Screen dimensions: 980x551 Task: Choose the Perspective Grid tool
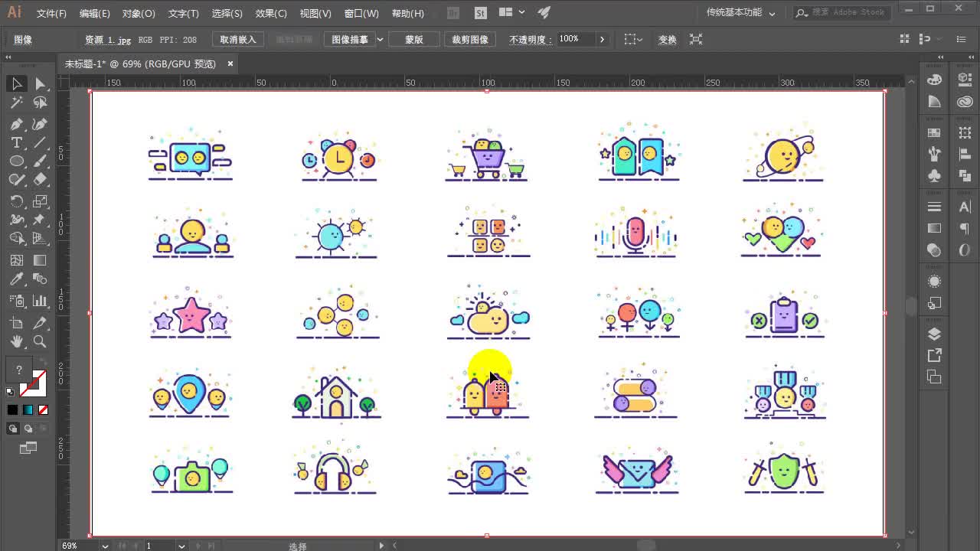(x=40, y=240)
